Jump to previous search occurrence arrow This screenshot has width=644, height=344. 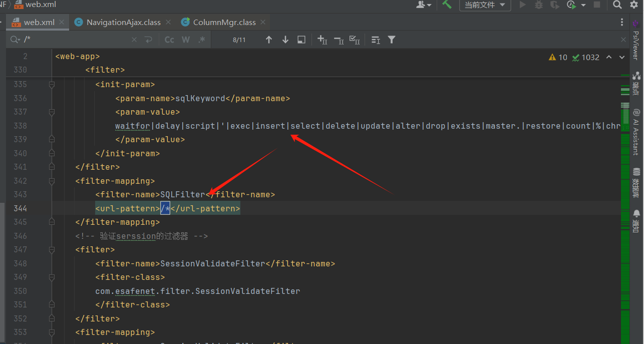point(269,40)
